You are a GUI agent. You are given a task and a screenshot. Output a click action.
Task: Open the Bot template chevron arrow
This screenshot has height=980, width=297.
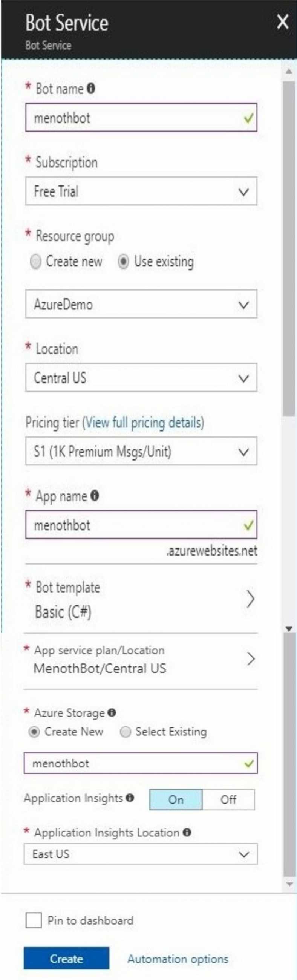pyautogui.click(x=250, y=599)
